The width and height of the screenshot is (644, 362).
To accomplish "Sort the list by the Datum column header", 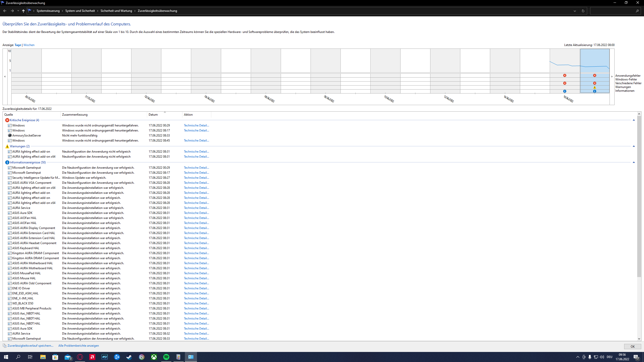I will 153,115.
